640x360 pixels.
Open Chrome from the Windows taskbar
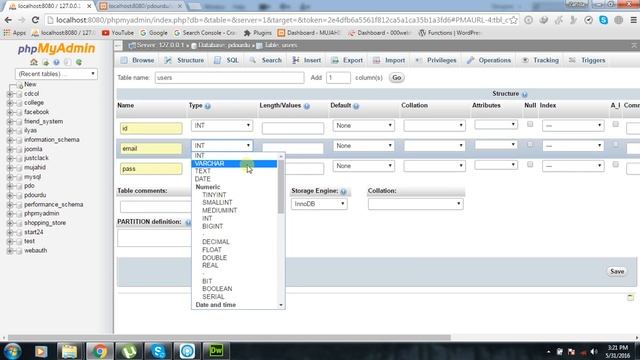pyautogui.click(x=99, y=351)
